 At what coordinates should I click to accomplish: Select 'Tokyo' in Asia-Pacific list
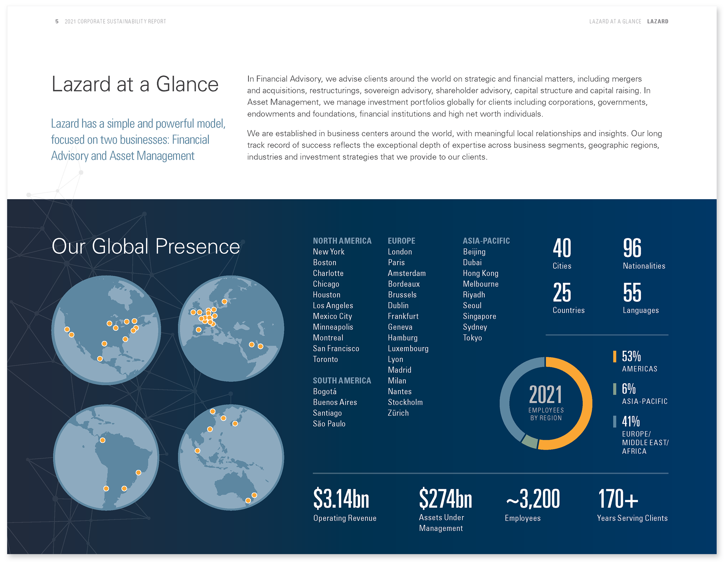click(472, 338)
